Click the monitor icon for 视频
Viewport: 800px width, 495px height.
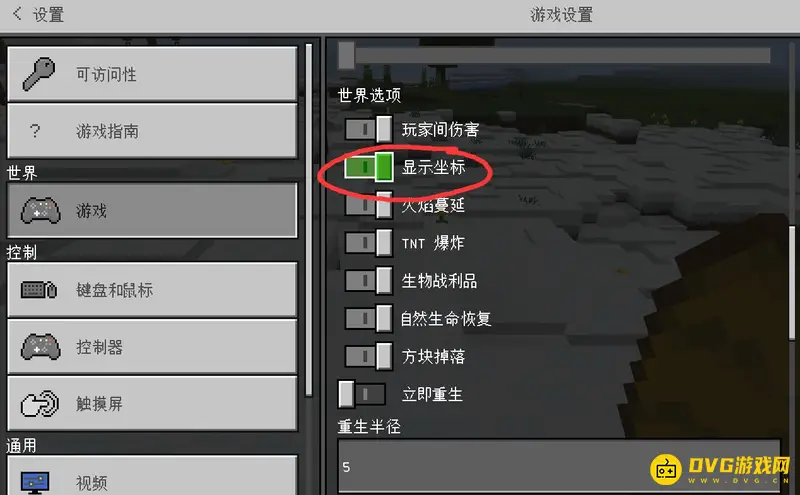(x=35, y=482)
